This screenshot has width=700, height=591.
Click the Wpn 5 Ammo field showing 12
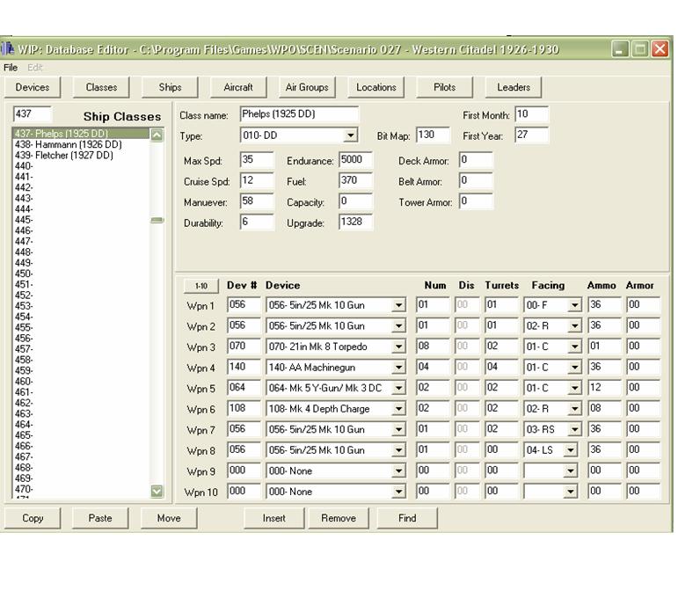point(604,388)
